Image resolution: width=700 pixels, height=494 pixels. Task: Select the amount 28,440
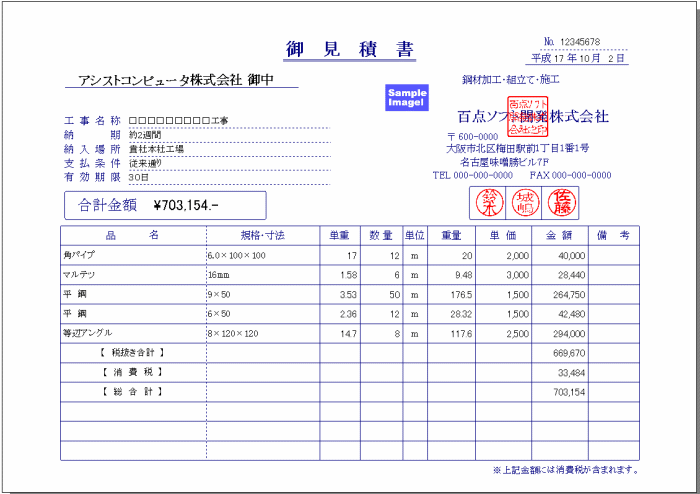(x=572, y=275)
